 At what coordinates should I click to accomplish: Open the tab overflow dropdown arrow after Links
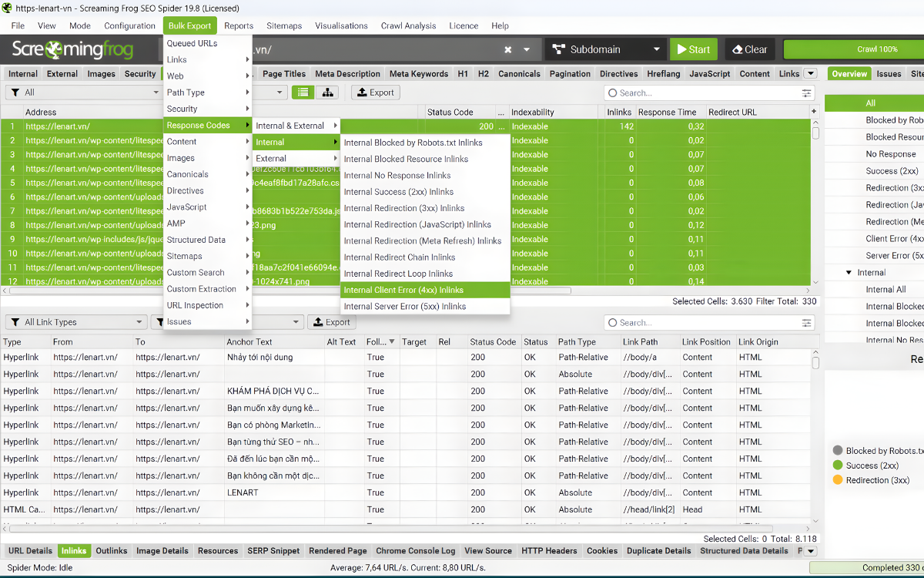(810, 74)
